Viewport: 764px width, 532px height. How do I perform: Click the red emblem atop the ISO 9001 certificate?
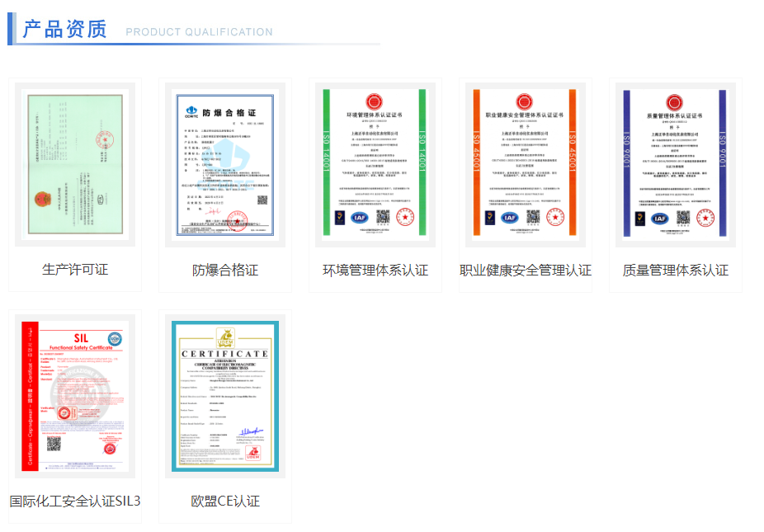[676, 103]
